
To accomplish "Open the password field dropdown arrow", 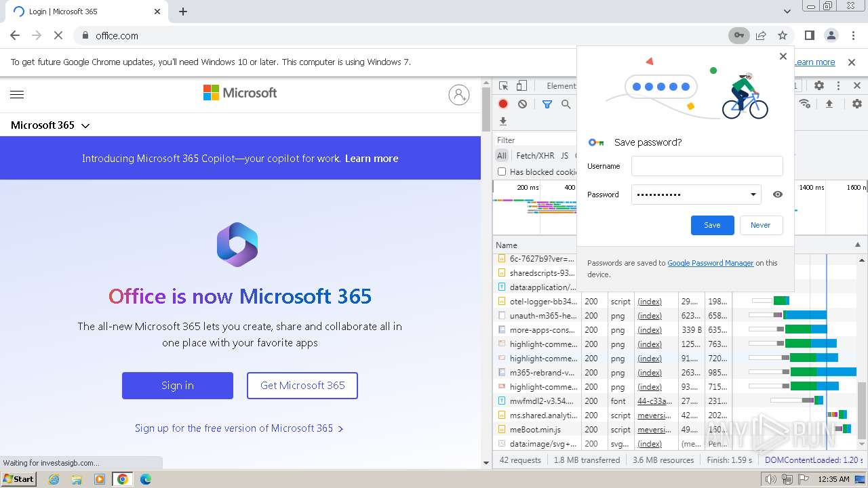I will pyautogui.click(x=753, y=195).
